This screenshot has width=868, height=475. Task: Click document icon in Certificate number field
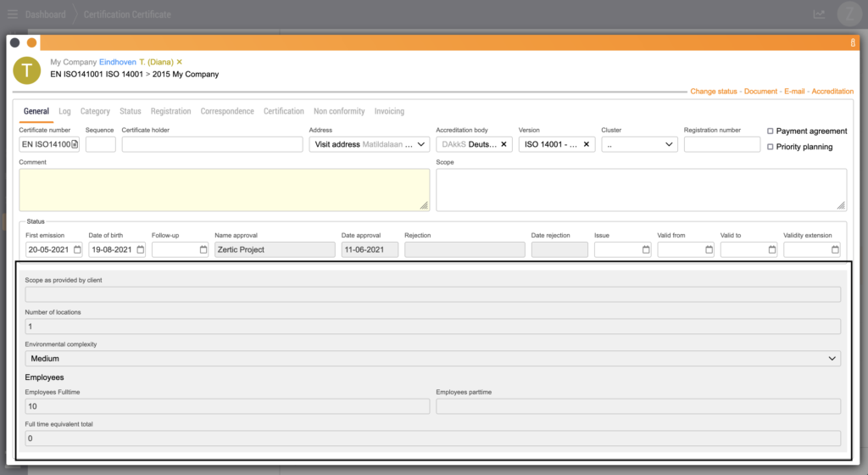click(75, 145)
